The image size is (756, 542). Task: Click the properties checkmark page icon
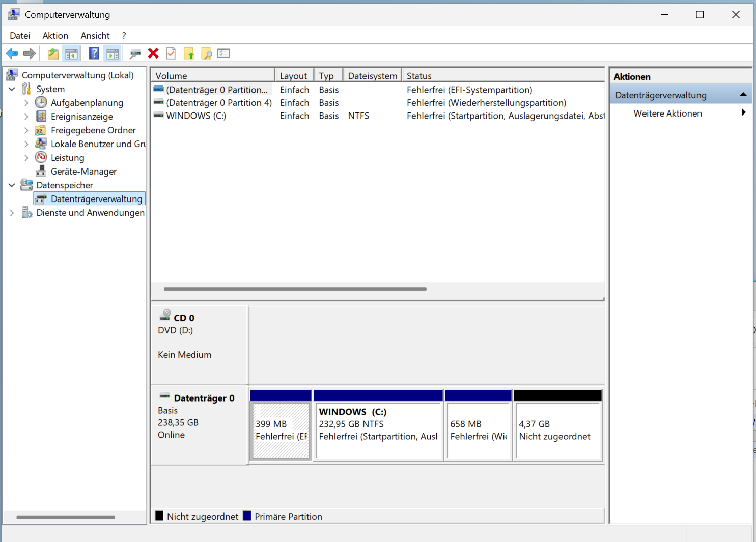point(171,53)
